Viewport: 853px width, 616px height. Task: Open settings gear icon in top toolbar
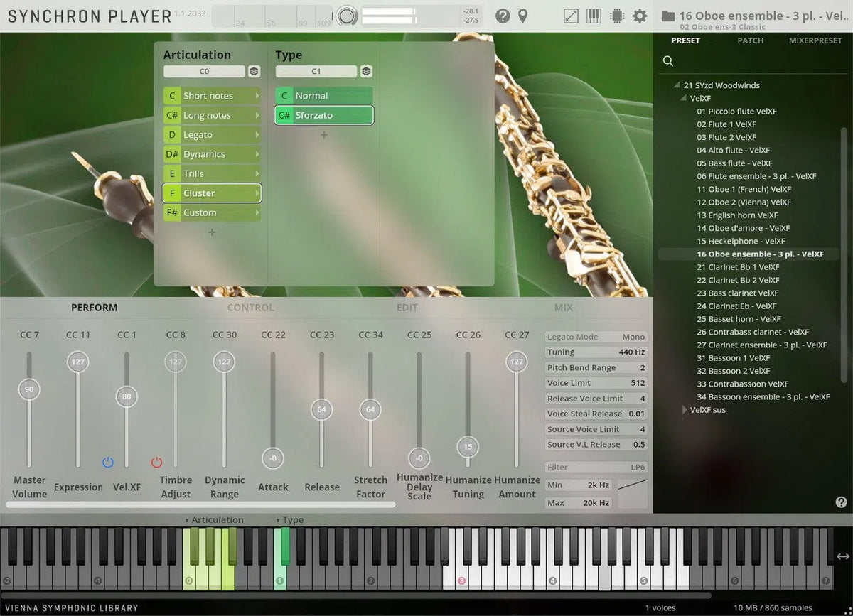tap(640, 16)
